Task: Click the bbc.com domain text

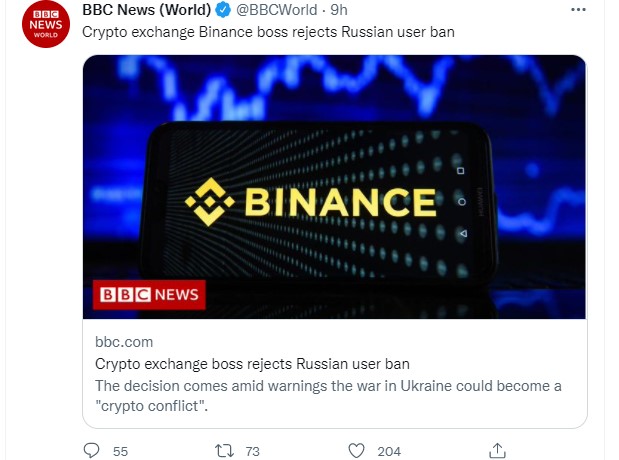Action: point(125,342)
